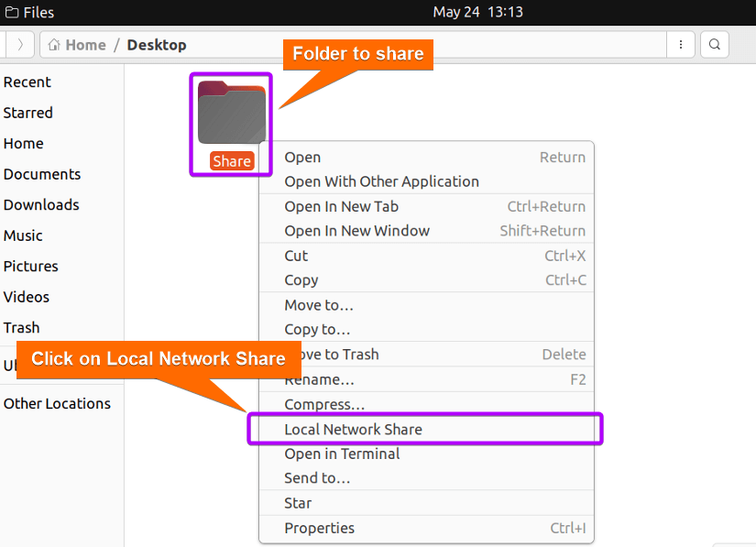Choose Star from the context menu
The image size is (756, 547).
click(x=427, y=503)
